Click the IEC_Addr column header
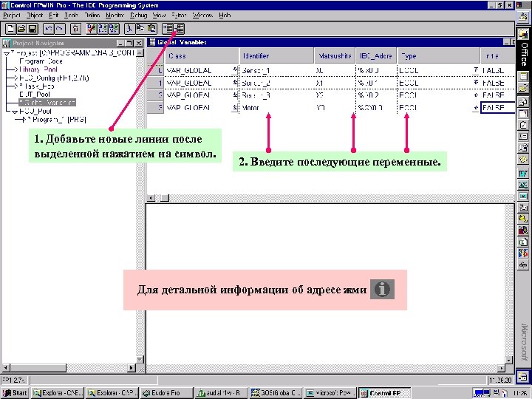Screen dimensions: 532x399 [376, 55]
